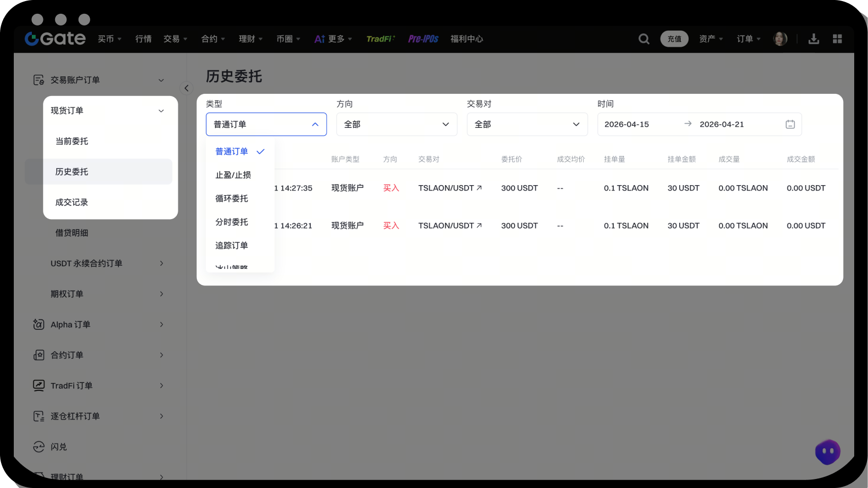Choose 循环委托 from type list
The width and height of the screenshot is (868, 488).
click(232, 198)
